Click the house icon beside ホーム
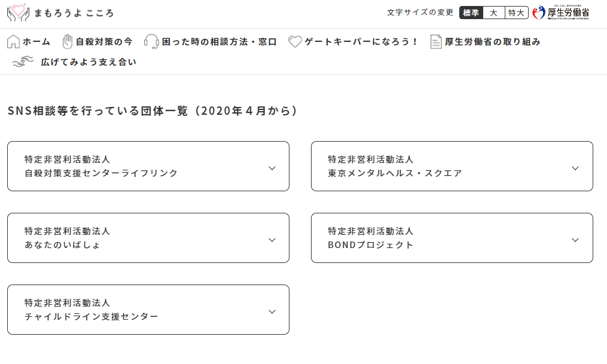 tap(13, 42)
